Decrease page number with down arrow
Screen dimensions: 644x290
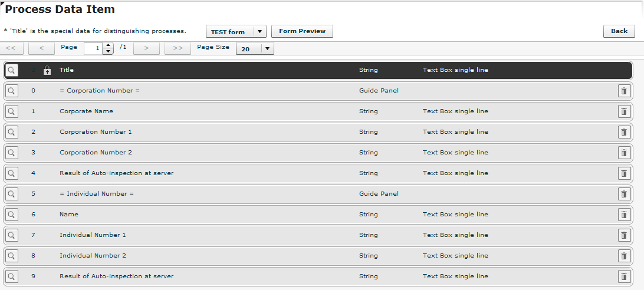point(108,52)
